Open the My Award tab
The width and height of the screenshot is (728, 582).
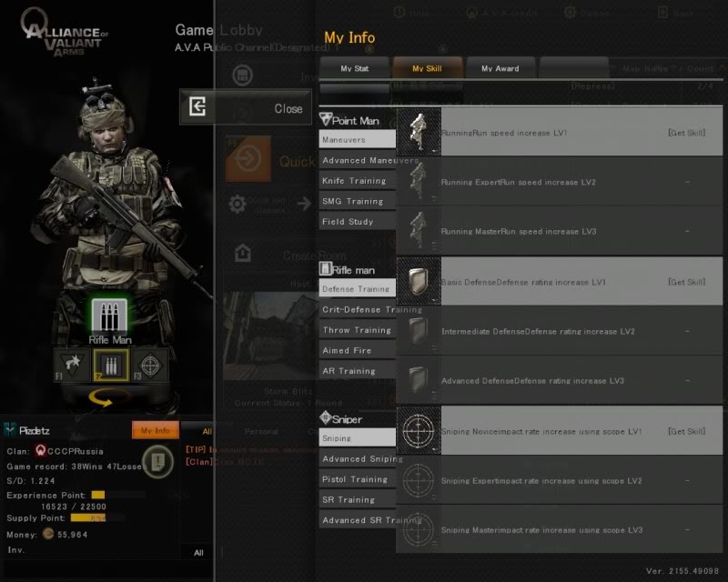tap(500, 68)
